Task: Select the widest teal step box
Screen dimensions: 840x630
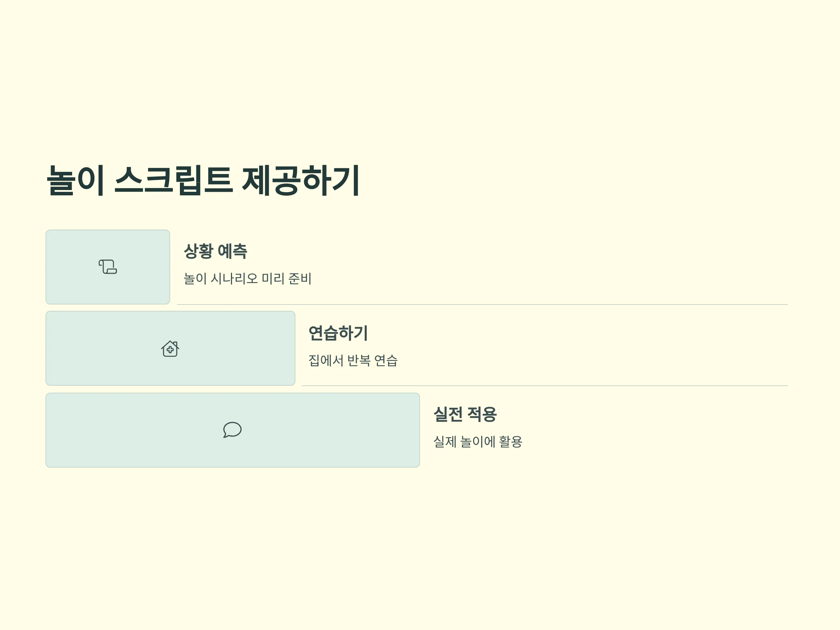Action: (233, 430)
